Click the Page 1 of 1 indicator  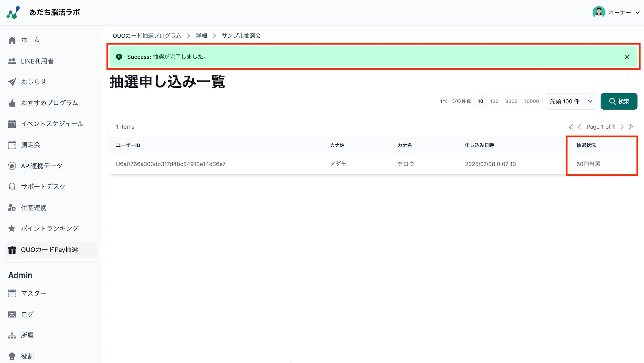click(x=601, y=127)
